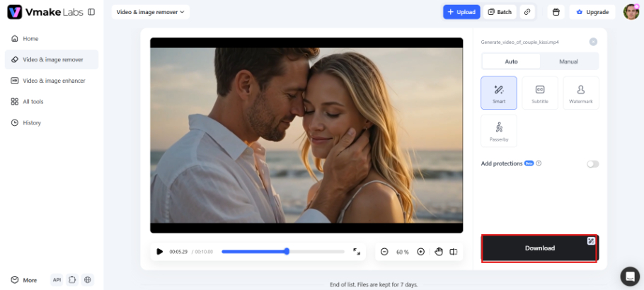644x290 pixels.
Task: Open the chat support bubble
Action: (x=630, y=277)
